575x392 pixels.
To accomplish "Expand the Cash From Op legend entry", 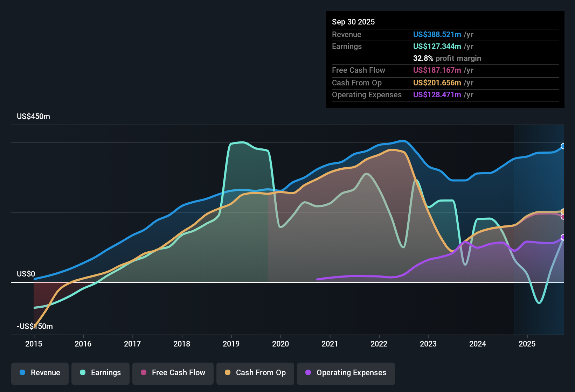I will point(255,373).
